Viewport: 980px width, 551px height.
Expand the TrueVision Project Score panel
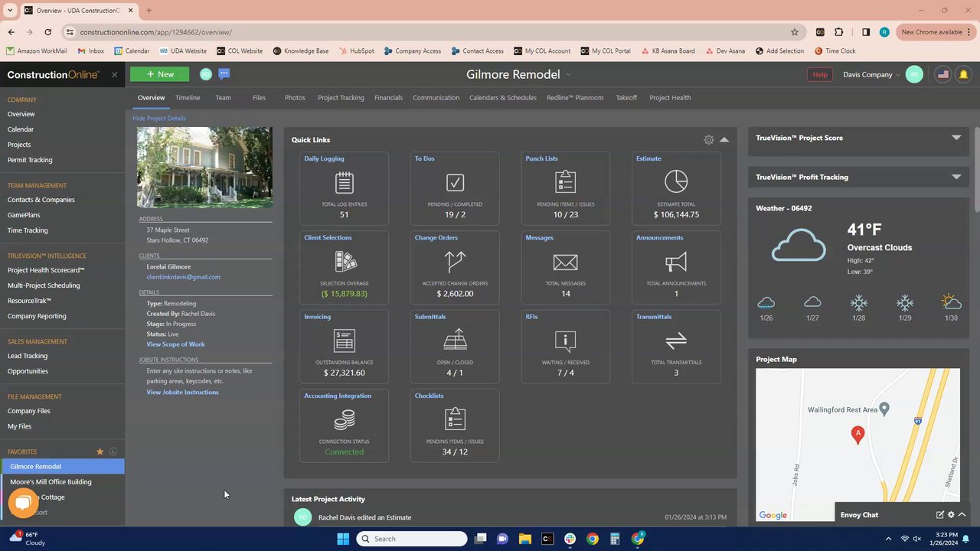[956, 138]
